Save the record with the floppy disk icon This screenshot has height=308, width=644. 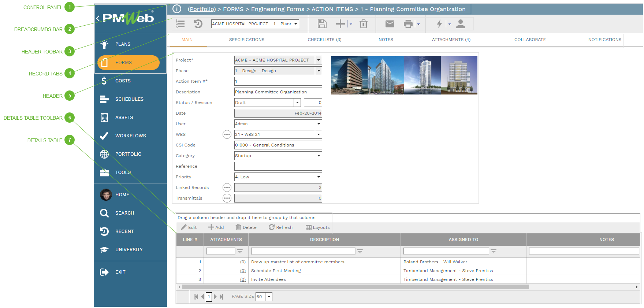[x=322, y=24]
